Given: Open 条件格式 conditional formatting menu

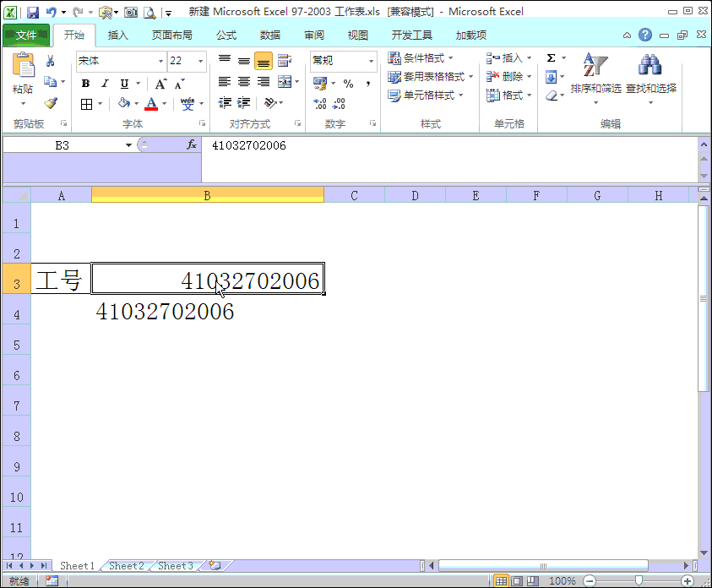Looking at the screenshot, I should pyautogui.click(x=420, y=58).
